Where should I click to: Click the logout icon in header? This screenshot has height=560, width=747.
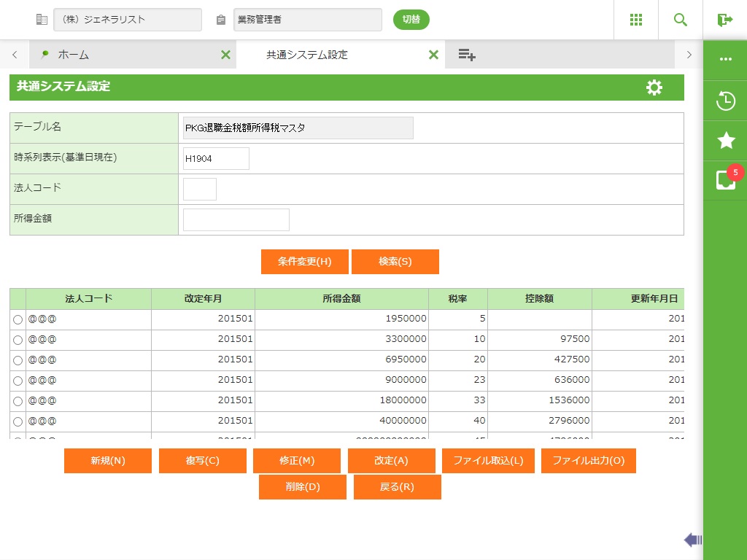(x=724, y=20)
